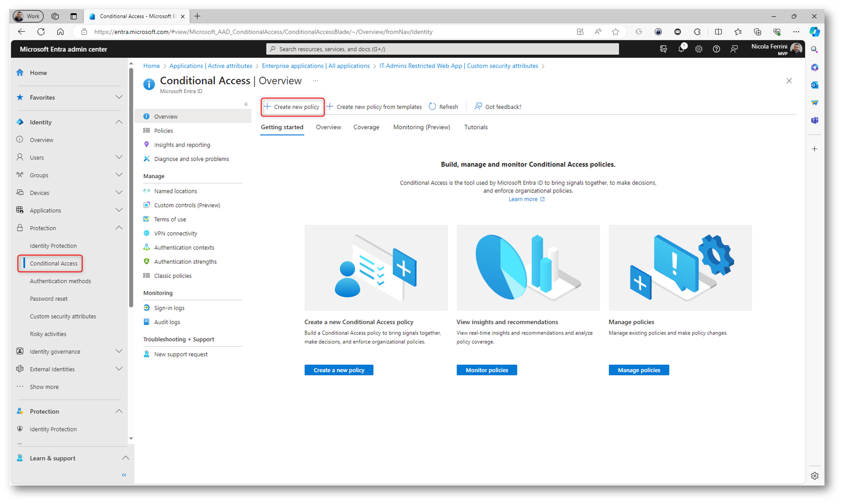Switch to the Overview tab
Screen dimensions: 843x504
pos(328,127)
